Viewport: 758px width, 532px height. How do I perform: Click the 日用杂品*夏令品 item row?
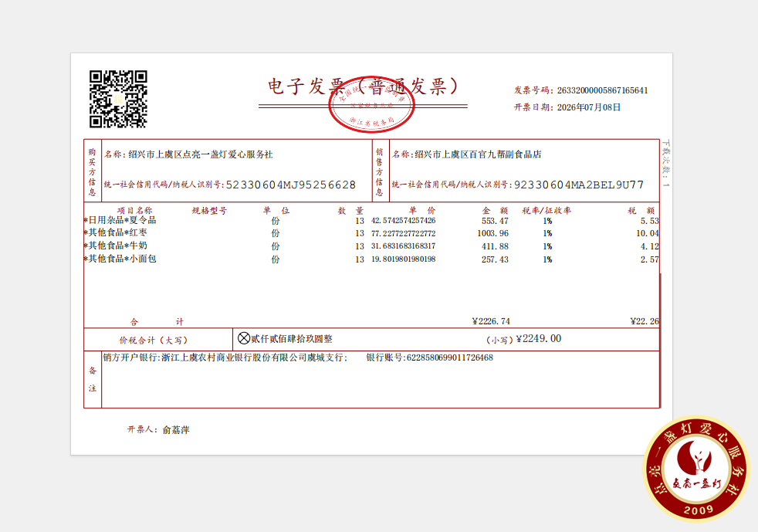click(x=371, y=221)
